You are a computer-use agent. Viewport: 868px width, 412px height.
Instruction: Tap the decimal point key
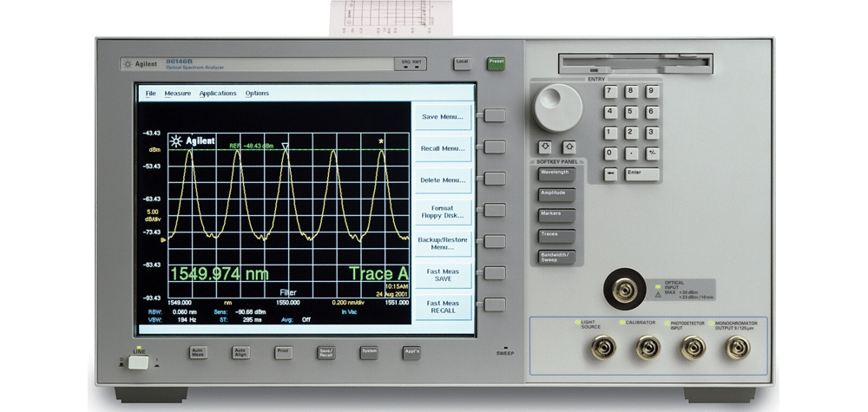pyautogui.click(x=632, y=154)
